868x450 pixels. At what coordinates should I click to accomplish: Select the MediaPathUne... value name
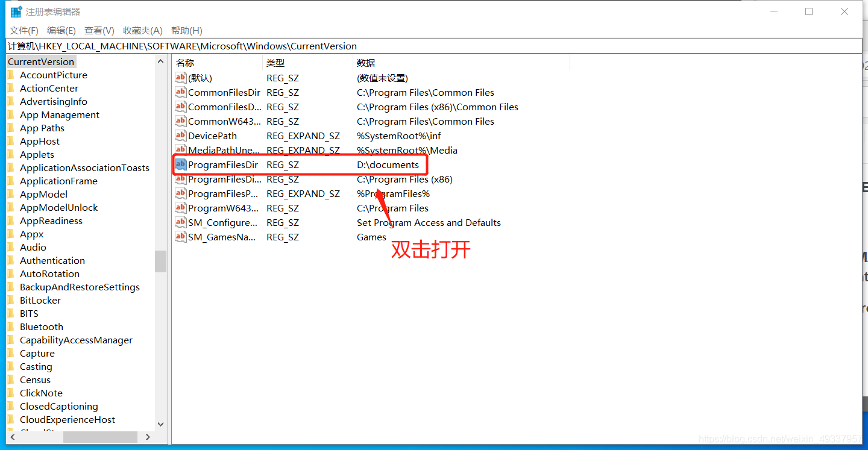[224, 151]
